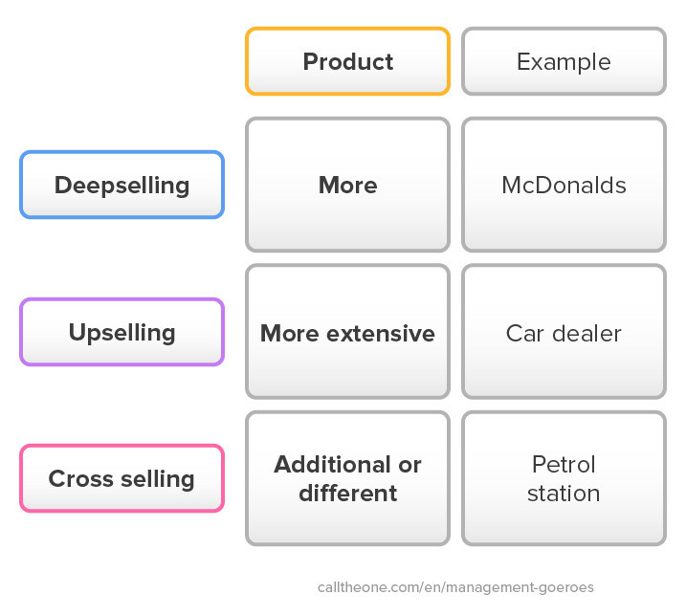Click the word dealer in example column
686x616 pixels.
pyautogui.click(x=586, y=334)
